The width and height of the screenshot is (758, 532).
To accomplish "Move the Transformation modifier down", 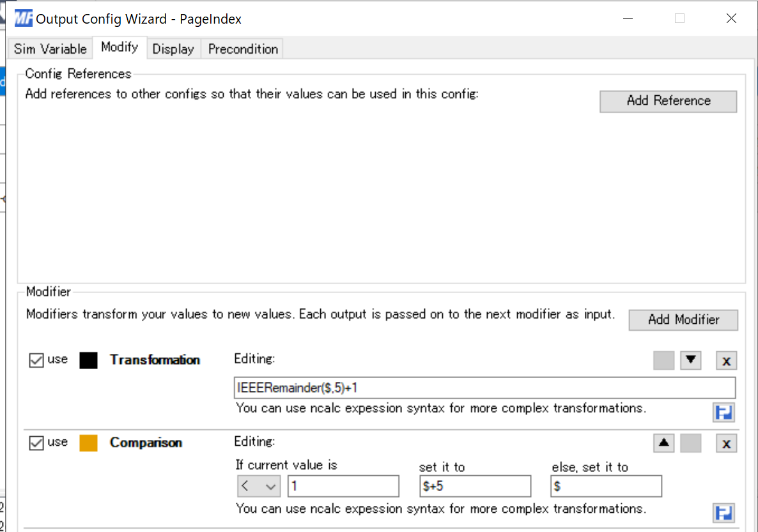I will coord(690,360).
